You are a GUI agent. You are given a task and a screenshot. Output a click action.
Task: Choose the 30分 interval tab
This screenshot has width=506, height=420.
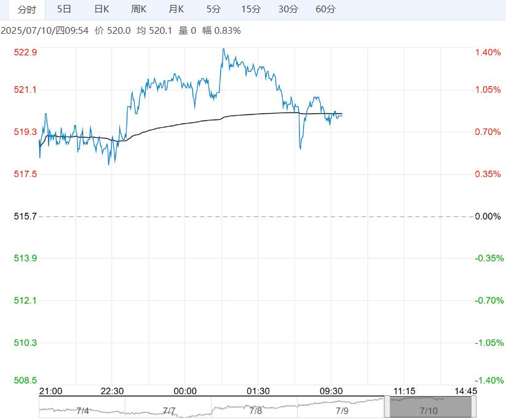tap(288, 9)
